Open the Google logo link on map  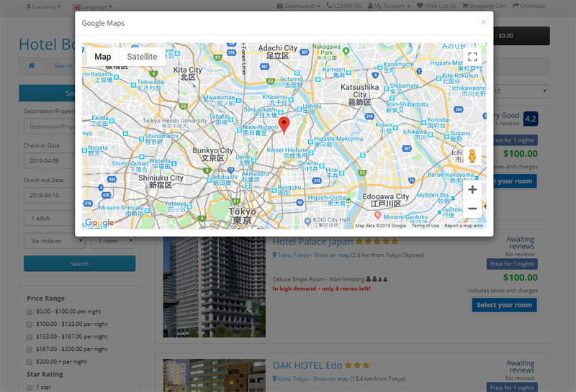99,223
